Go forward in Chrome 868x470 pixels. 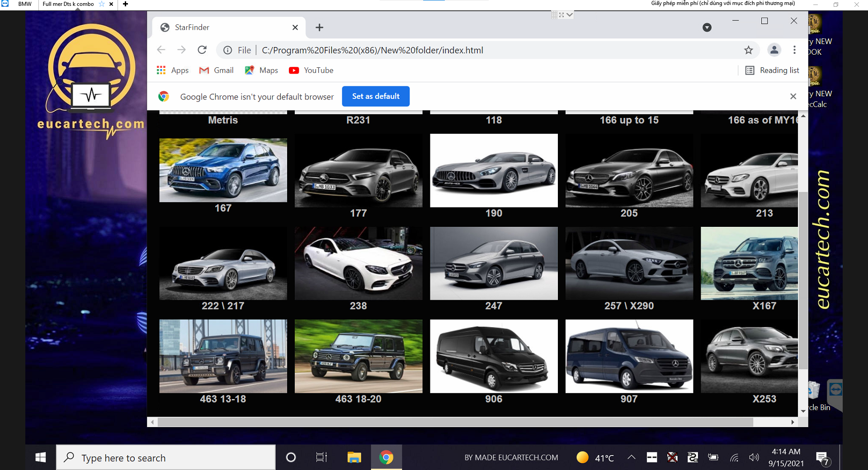(181, 50)
